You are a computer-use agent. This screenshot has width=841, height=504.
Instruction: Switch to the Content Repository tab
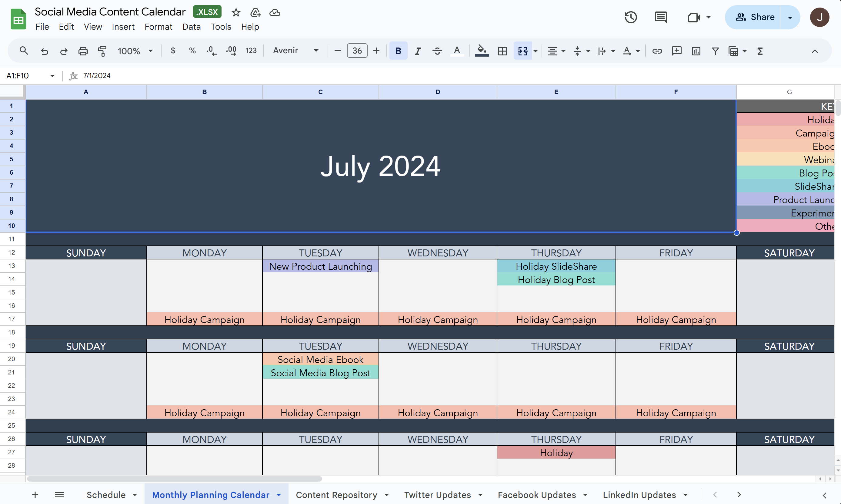[336, 495]
